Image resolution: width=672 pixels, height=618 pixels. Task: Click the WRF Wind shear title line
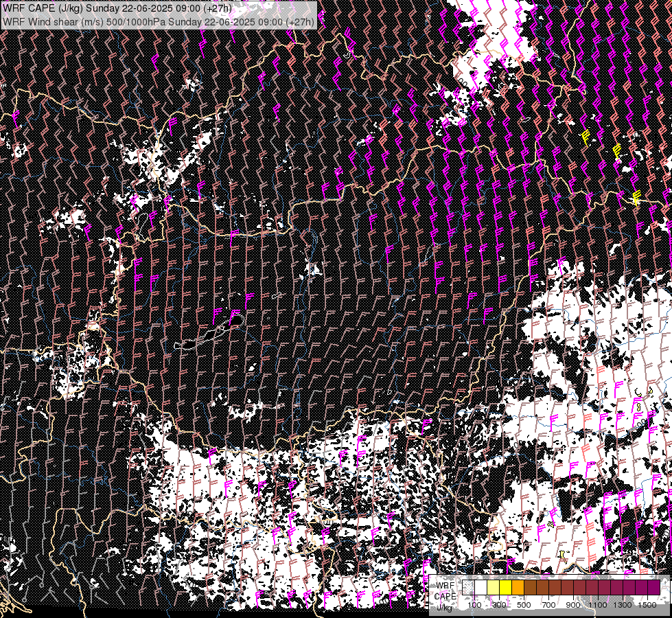[x=159, y=21]
